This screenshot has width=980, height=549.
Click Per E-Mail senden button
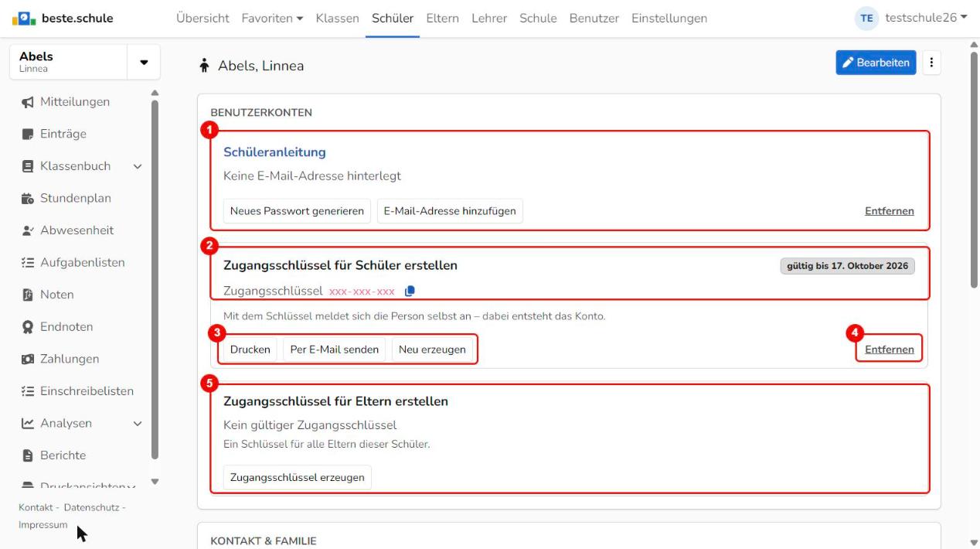335,350
